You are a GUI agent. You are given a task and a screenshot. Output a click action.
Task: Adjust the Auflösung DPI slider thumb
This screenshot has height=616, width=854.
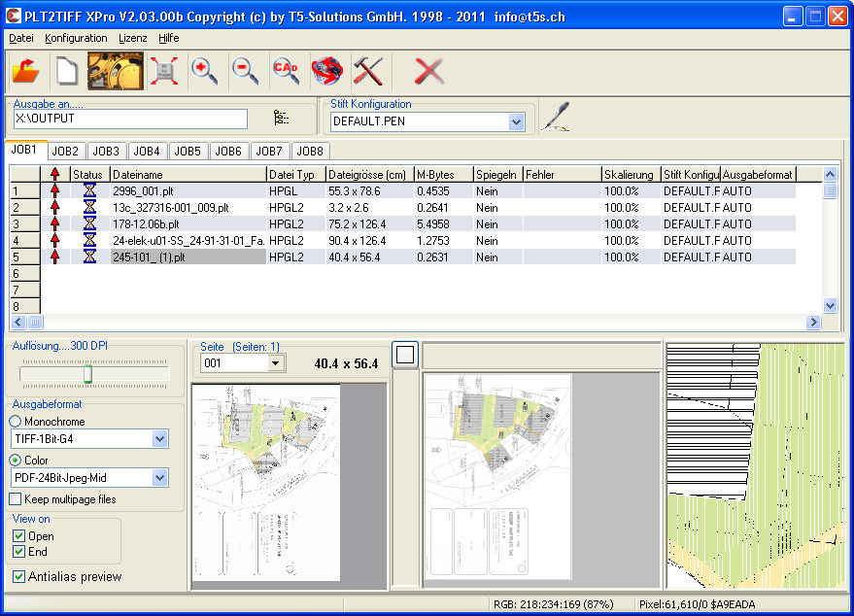87,374
